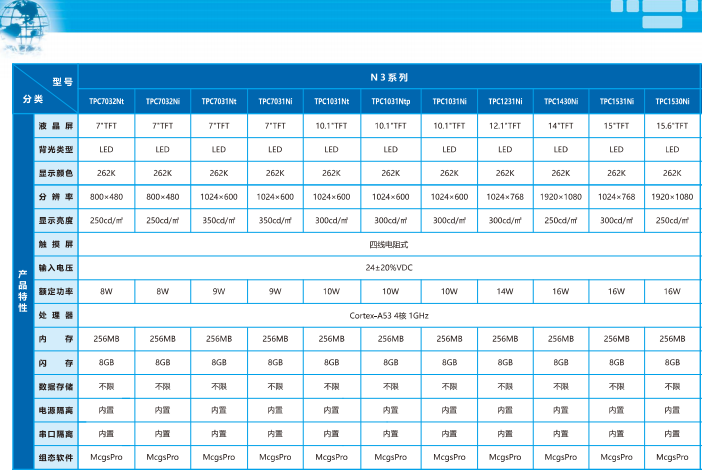Click the 液晶屏 row label
The width and height of the screenshot is (702, 470).
click(x=56, y=126)
